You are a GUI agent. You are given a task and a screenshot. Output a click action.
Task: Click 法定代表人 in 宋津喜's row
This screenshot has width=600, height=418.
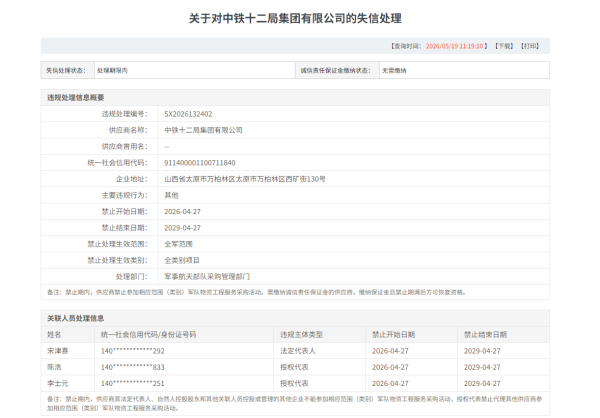pos(298,351)
